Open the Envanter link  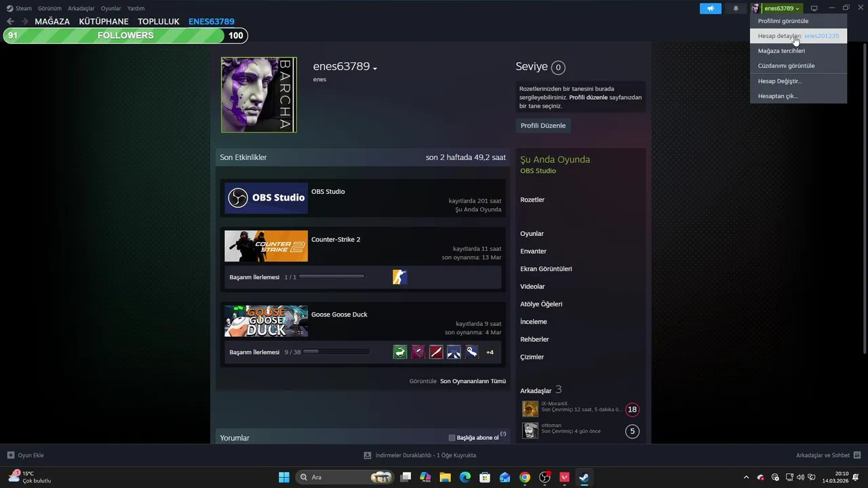(533, 251)
